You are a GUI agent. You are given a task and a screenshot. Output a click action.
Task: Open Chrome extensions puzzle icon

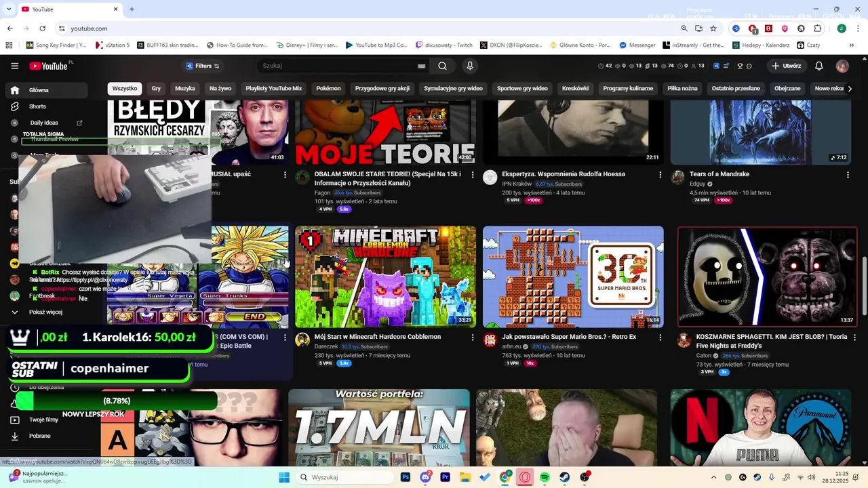click(x=818, y=28)
